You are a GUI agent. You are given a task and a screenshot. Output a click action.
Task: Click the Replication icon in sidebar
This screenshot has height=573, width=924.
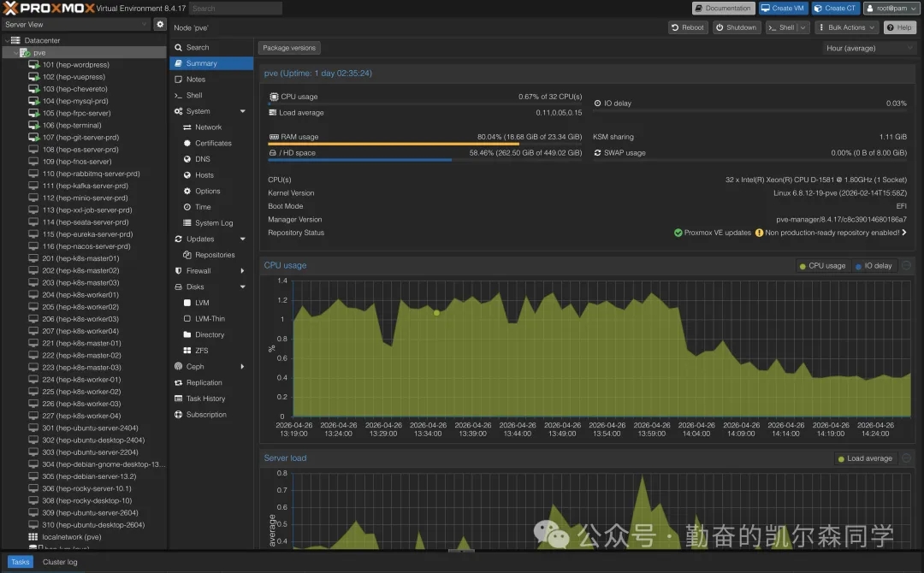click(x=178, y=383)
